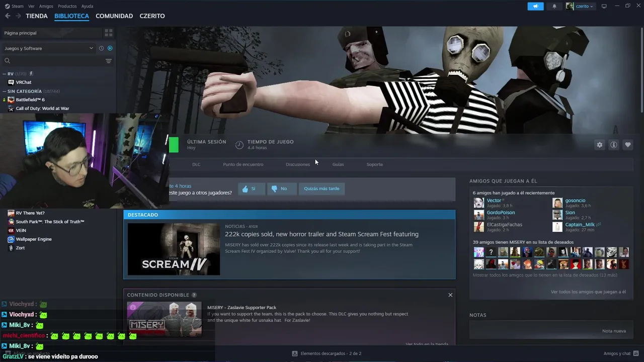Viewport: 644px width, 362px height.
Task: Go back with the left arrow button
Action: click(8, 16)
